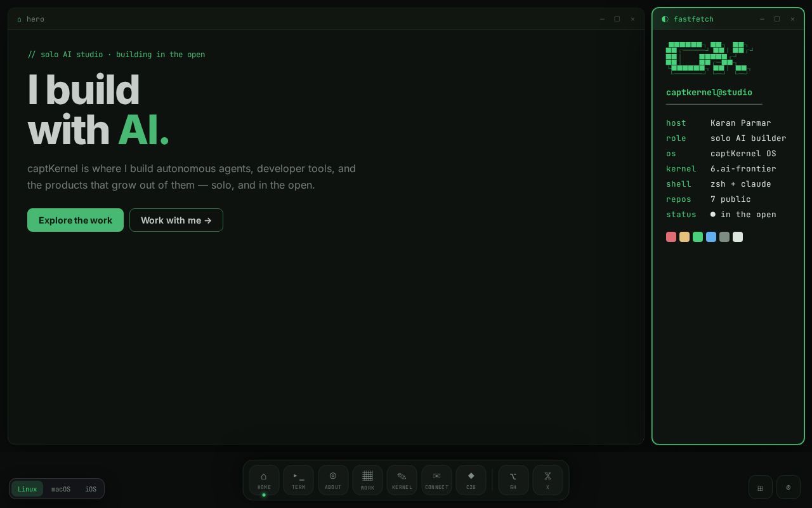Select the gray color swatch in fastfetch

point(724,237)
